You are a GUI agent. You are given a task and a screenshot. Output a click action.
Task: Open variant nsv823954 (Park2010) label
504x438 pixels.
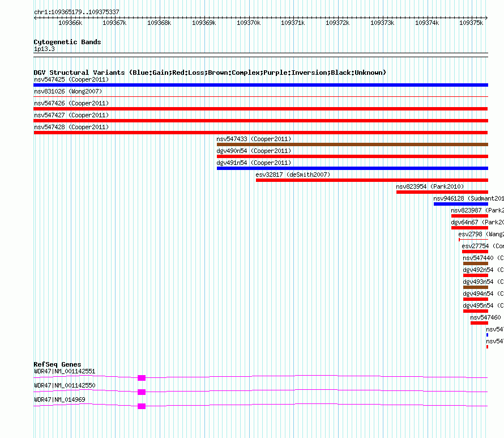point(430,186)
